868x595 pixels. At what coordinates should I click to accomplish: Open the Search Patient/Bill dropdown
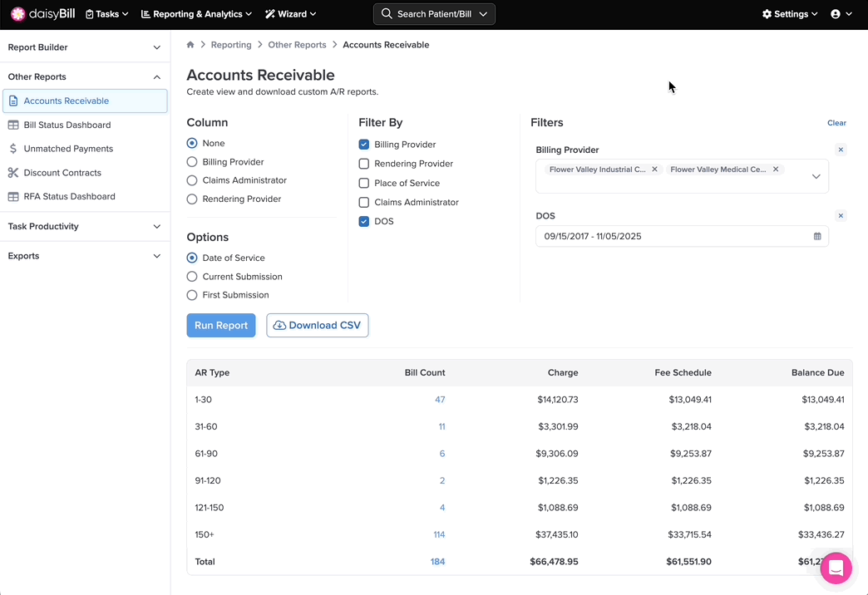pos(434,14)
